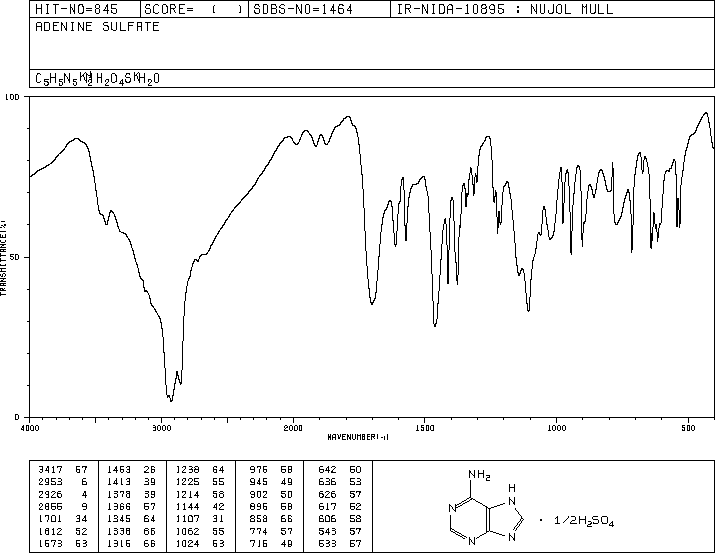Image resolution: width=715 pixels, height=553 pixels.
Task: Click the vertical TRANSMITTANCE axis title
Action: [3, 258]
